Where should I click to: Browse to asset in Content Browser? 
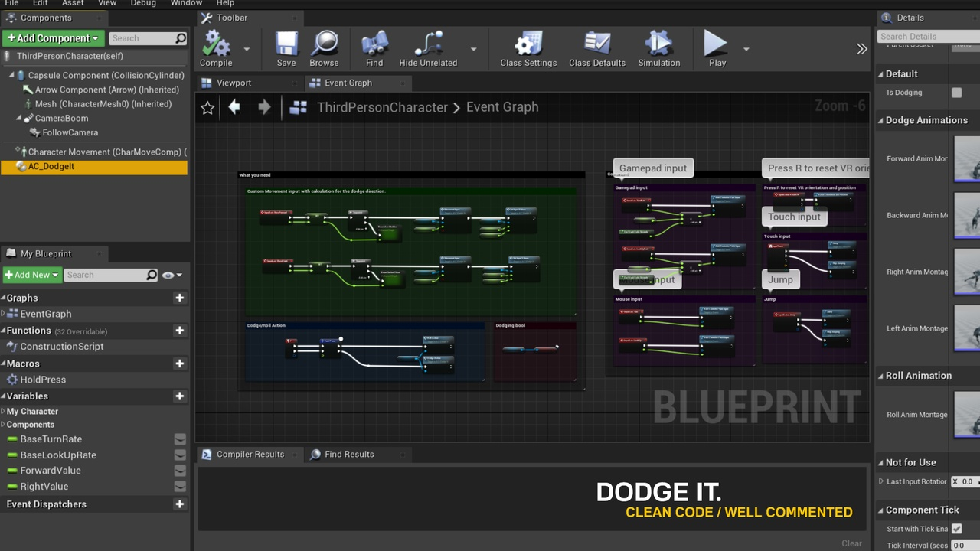[324, 49]
